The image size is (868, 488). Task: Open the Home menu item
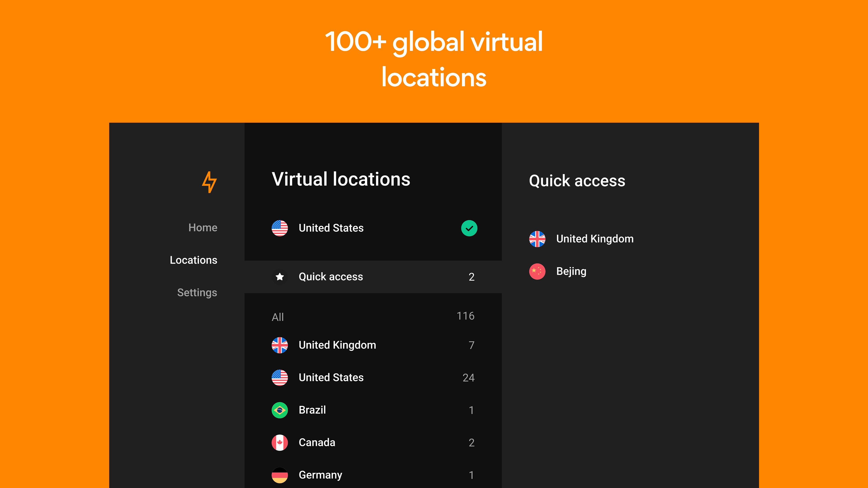[x=203, y=228]
